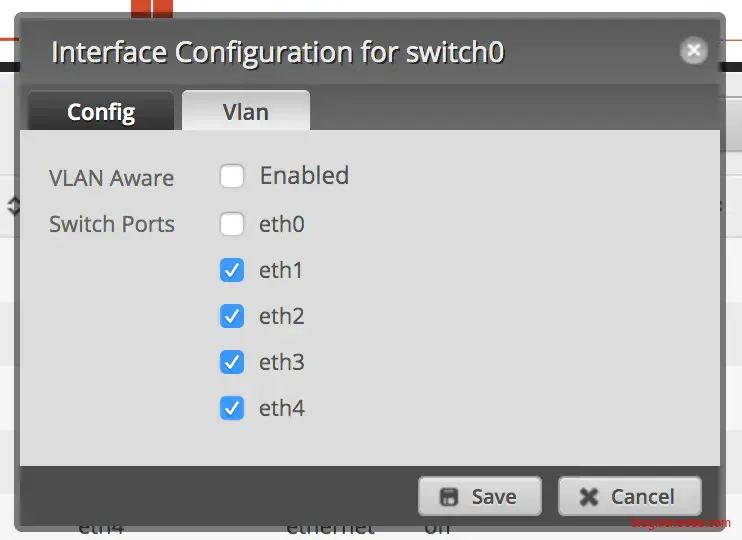Untick the eth4 switch port checkbox
Screen dimensions: 742x540
[232, 408]
